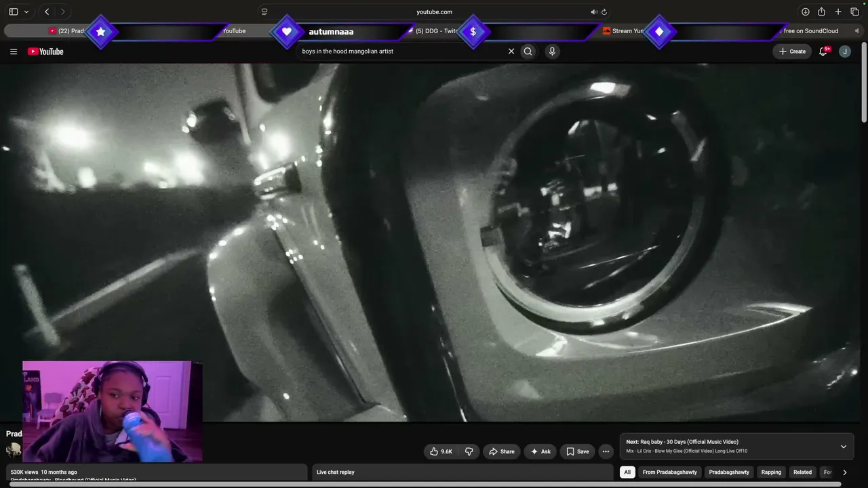Go back to the previous page
The height and width of the screenshot is (488, 868).
pos(47,12)
